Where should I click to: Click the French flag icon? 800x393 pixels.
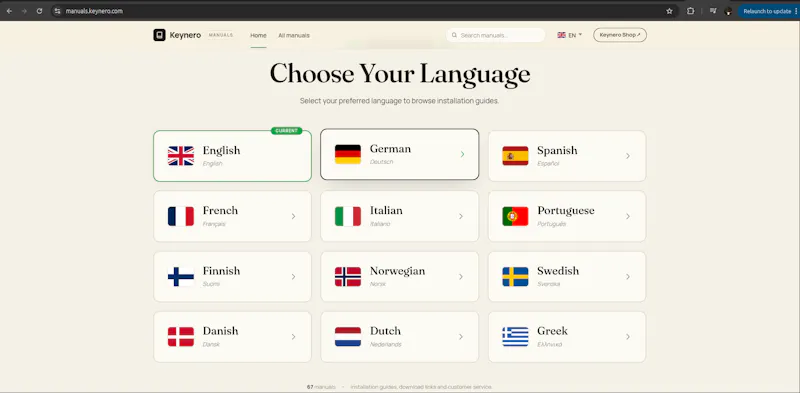coord(181,216)
